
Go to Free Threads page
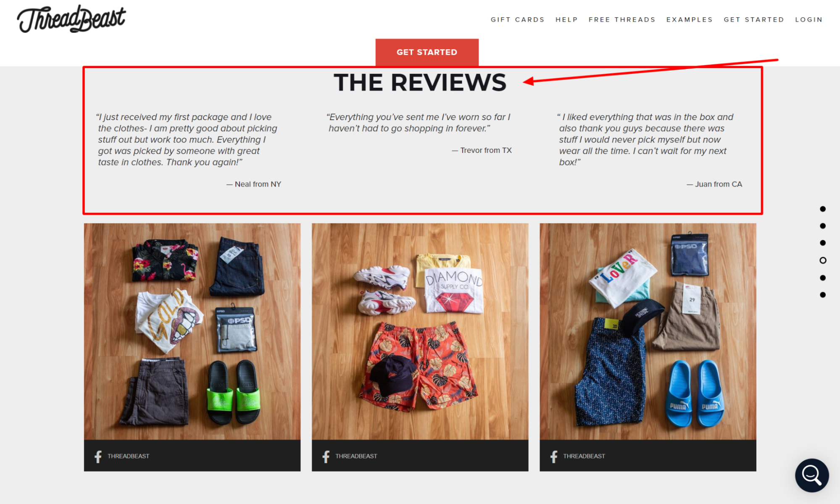(622, 20)
